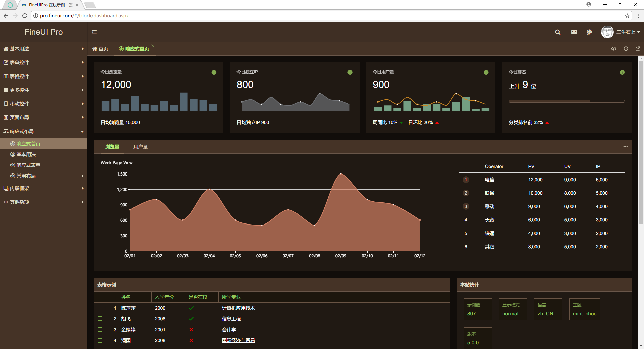Image resolution: width=644 pixels, height=349 pixels.
Task: Click the 电信 operator row
Action: tap(542, 180)
